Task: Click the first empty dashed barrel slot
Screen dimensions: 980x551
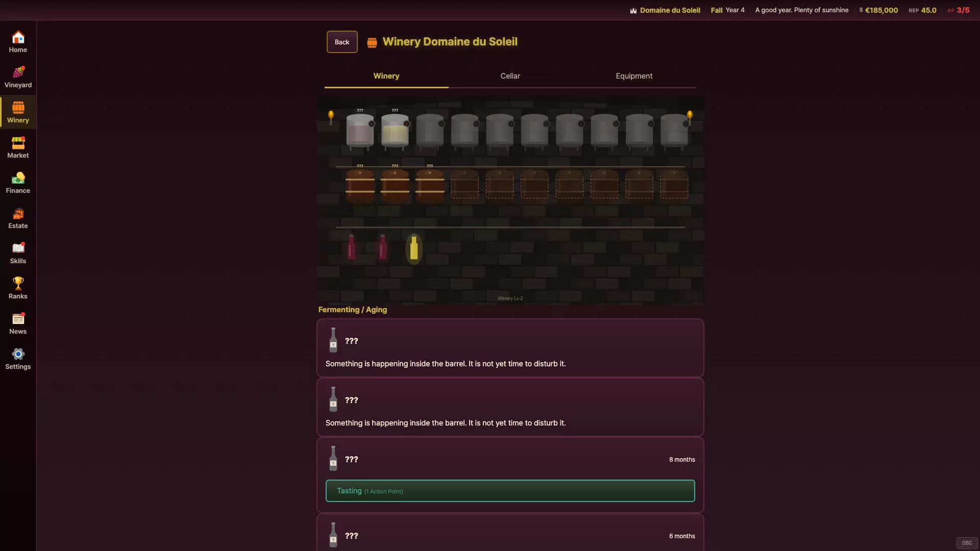Action: click(x=464, y=185)
